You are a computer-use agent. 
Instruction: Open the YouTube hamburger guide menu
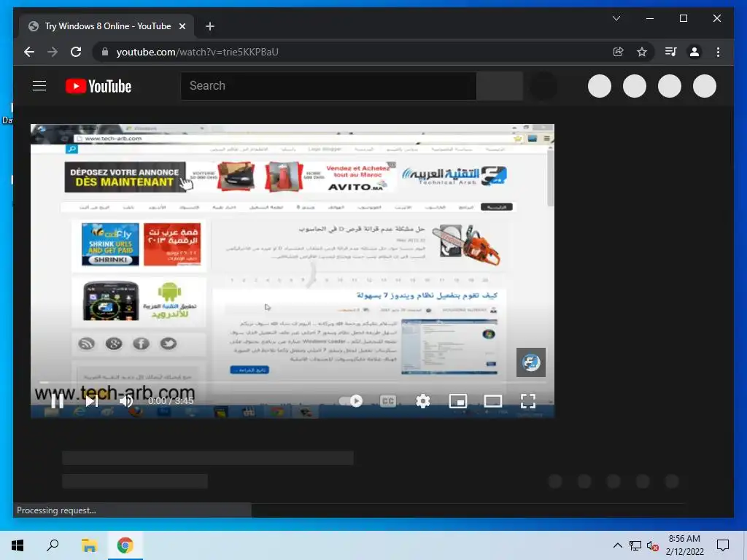pos(39,86)
